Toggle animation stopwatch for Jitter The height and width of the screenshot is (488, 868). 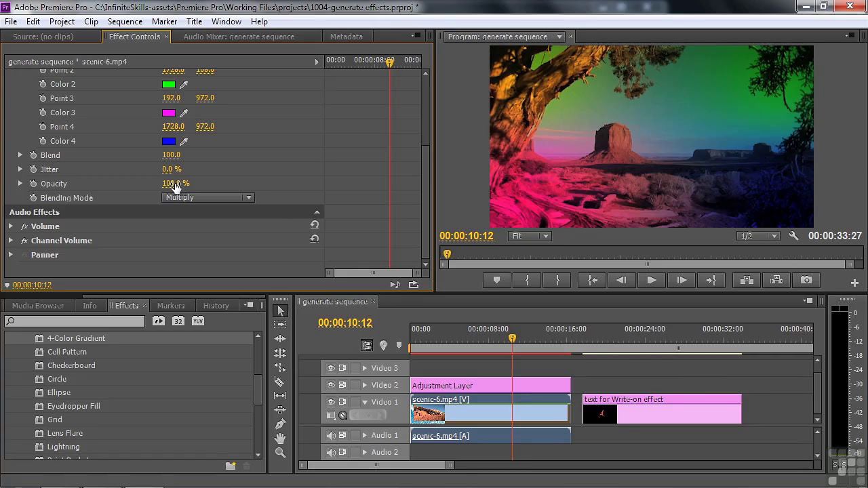(x=33, y=169)
